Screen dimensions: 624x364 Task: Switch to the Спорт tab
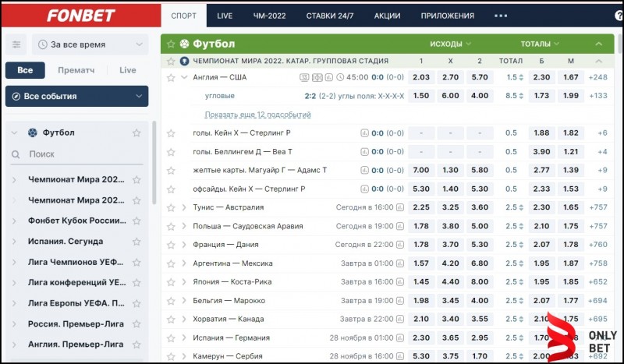pyautogui.click(x=184, y=16)
